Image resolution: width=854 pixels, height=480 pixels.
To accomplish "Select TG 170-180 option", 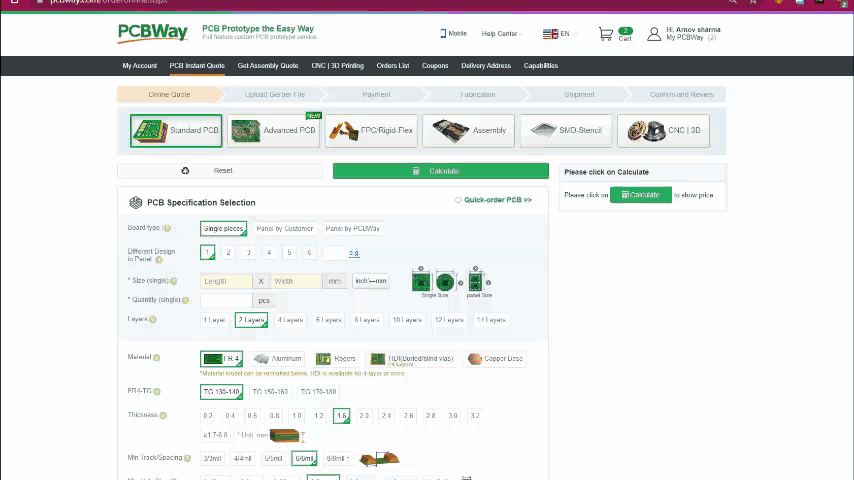I will pyautogui.click(x=318, y=392).
